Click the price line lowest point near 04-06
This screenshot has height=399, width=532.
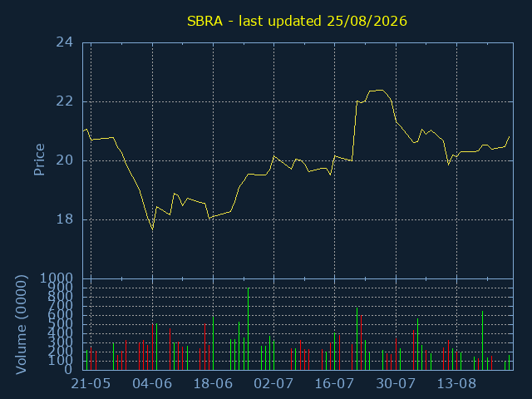[x=153, y=229]
